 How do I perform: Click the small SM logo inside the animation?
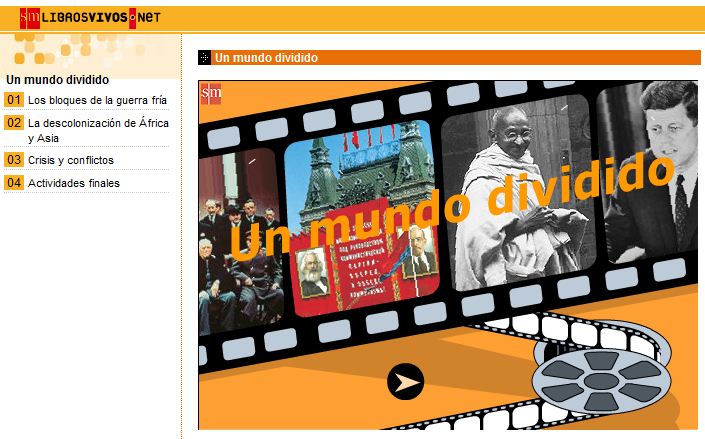pos(211,94)
